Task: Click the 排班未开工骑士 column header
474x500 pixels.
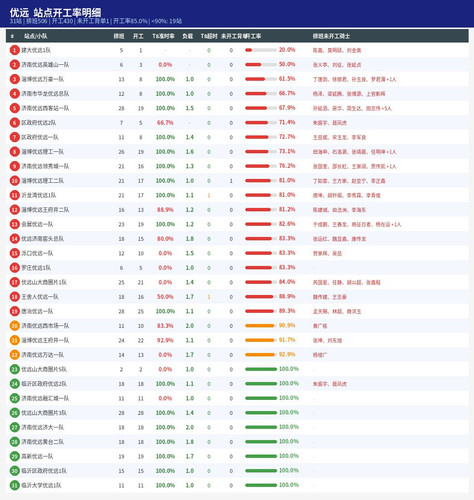Action: [331, 36]
